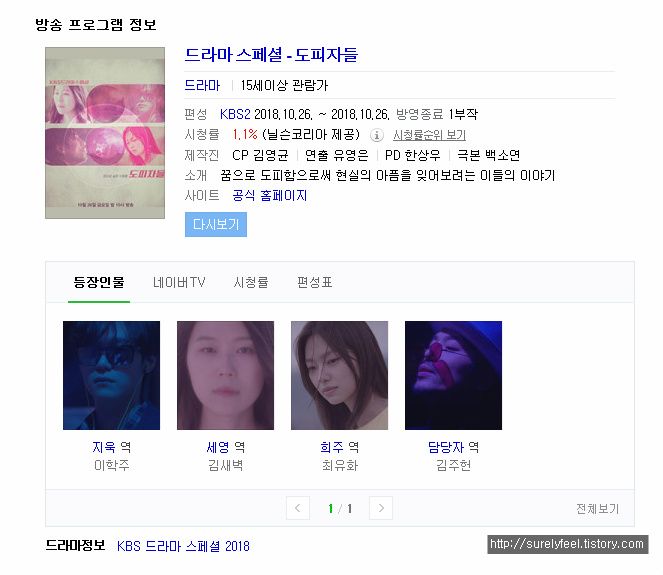
Task: Go to previous cast page arrow
Action: [x=298, y=508]
